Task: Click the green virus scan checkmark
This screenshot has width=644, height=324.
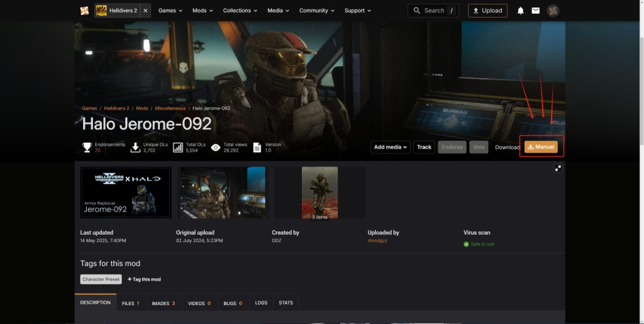Action: pos(466,244)
